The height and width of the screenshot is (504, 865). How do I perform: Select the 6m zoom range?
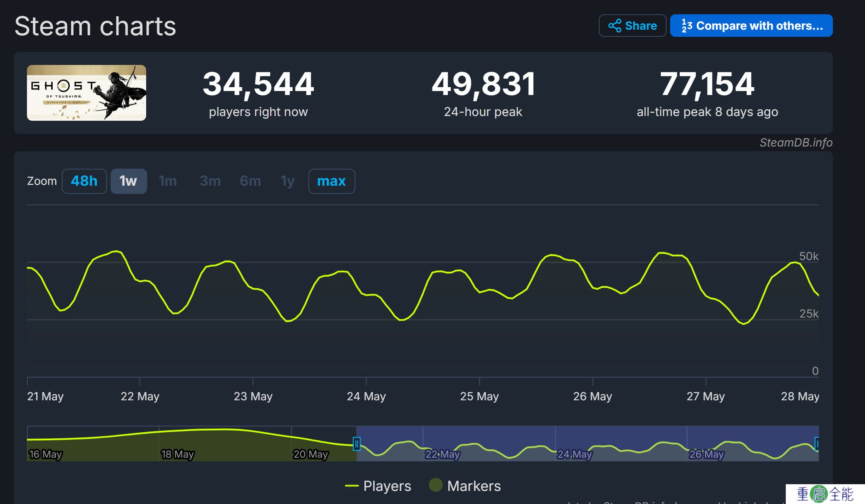(250, 181)
